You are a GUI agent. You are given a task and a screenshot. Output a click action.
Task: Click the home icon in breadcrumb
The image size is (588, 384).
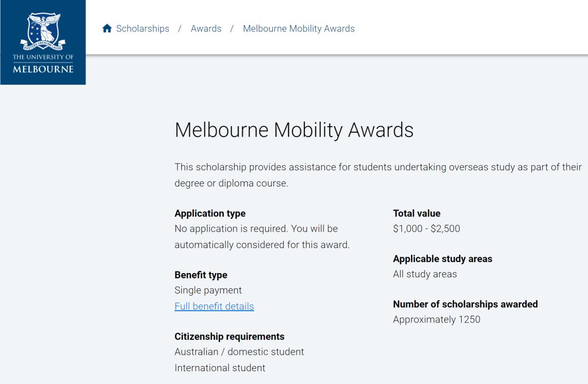107,28
